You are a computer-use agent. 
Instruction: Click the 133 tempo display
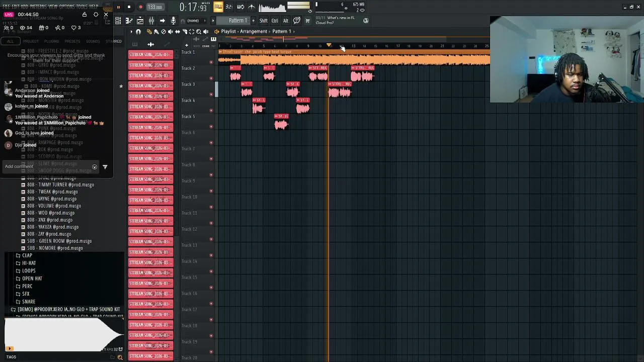[x=155, y=7]
